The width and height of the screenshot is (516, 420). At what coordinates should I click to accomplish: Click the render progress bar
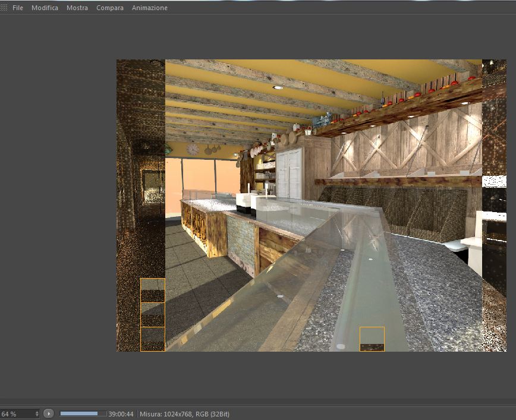[x=83, y=413]
